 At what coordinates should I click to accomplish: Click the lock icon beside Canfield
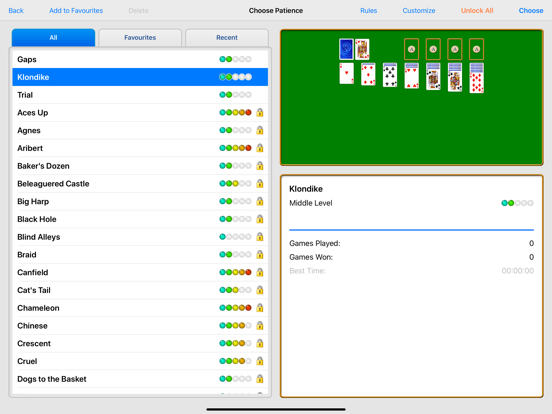(260, 272)
